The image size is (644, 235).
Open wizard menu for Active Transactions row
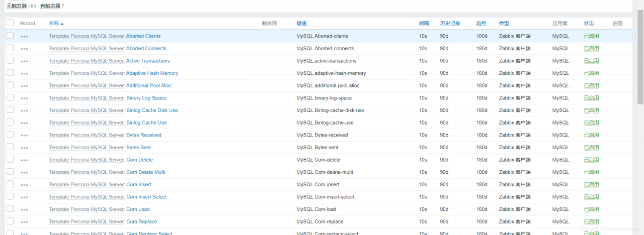(24, 61)
